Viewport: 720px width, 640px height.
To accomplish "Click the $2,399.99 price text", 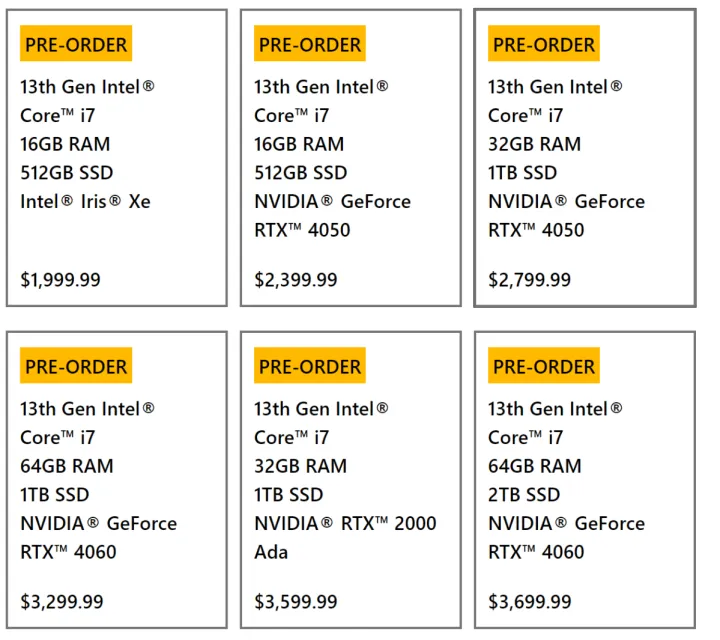I will tap(295, 280).
